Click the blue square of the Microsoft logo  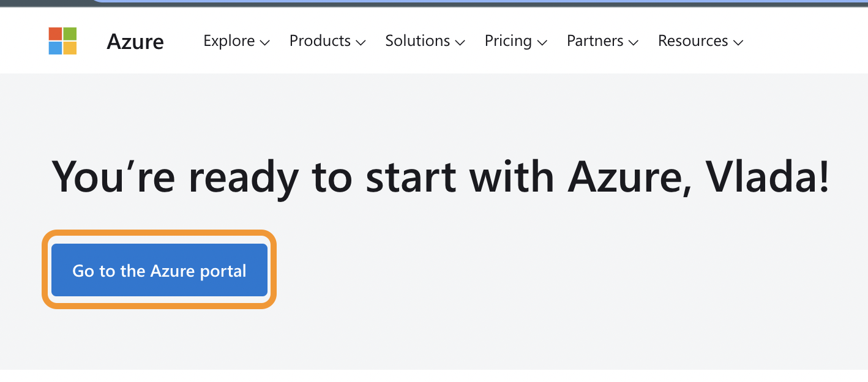coord(55,48)
